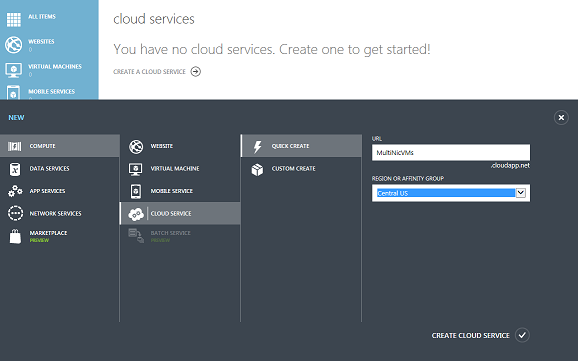Click the Batch Service icon
Screen dimensions: 578x361
pos(136,236)
